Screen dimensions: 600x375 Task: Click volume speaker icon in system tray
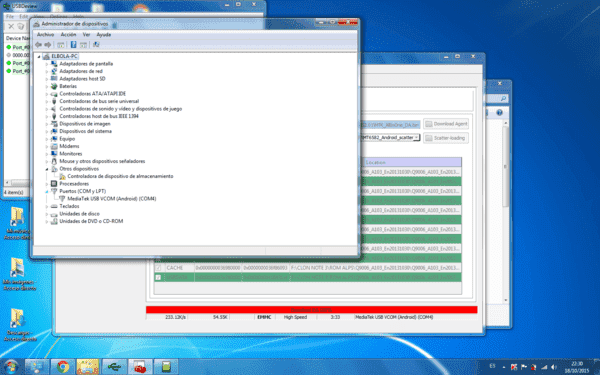tap(553, 367)
